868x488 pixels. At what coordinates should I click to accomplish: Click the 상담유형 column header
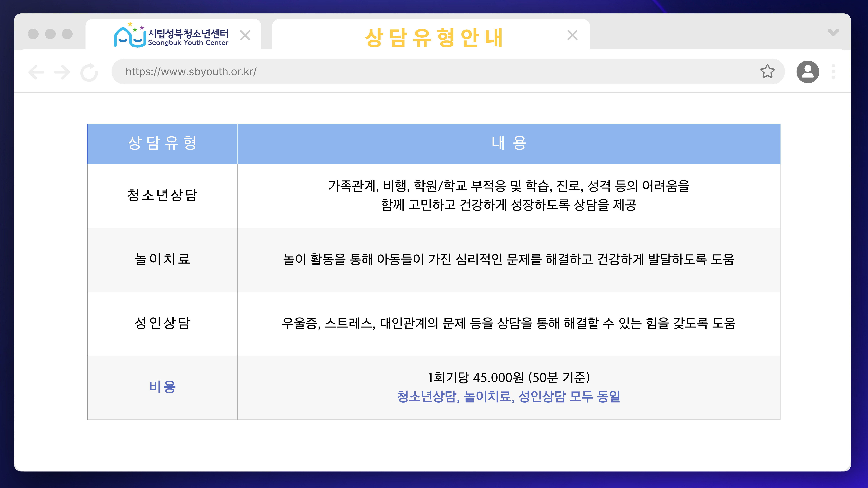[x=162, y=144]
